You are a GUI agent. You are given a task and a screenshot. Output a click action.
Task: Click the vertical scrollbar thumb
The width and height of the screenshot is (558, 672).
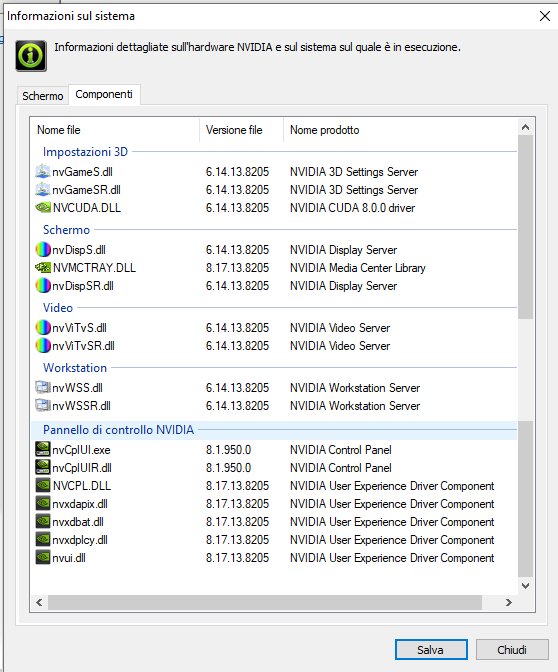525,227
